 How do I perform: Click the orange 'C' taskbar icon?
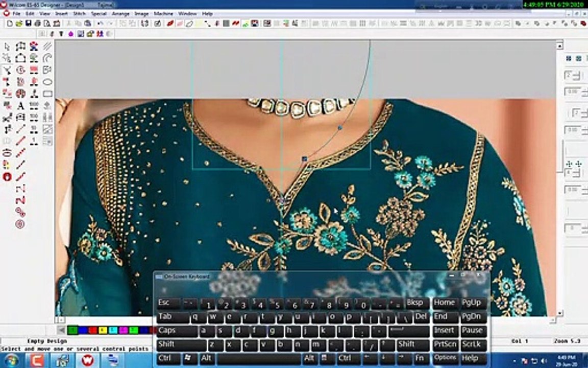[37, 360]
